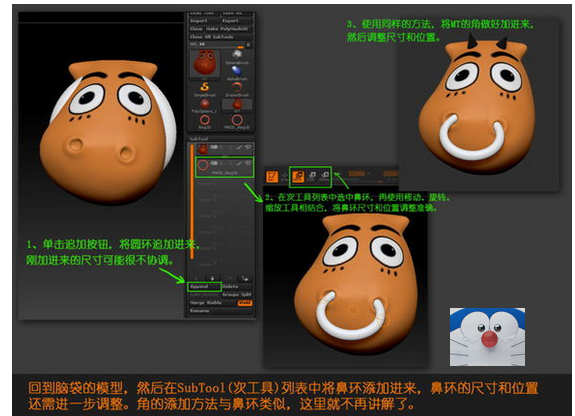This screenshot has width=575, height=416.
Task: Select the SphereBrush tool icon
Action: (237, 57)
